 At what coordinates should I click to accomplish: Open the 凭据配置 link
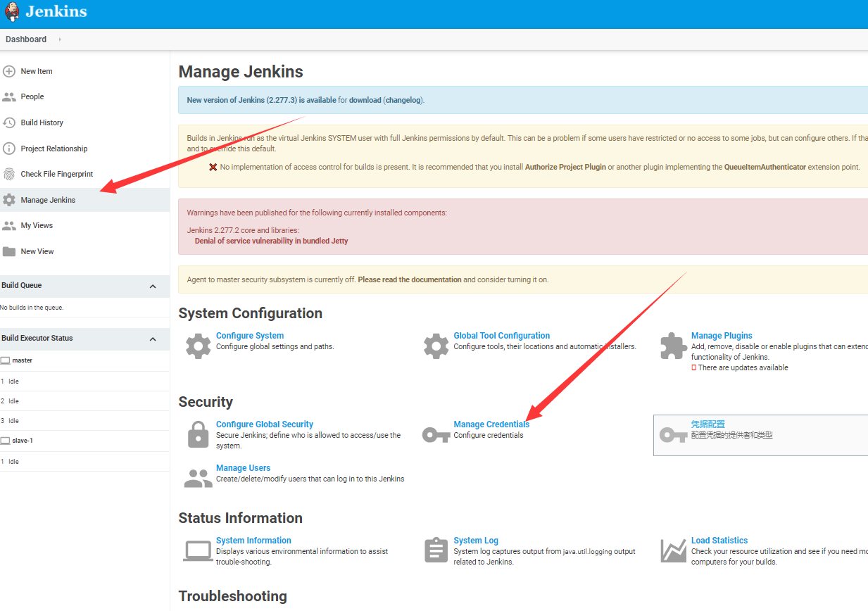(708, 424)
